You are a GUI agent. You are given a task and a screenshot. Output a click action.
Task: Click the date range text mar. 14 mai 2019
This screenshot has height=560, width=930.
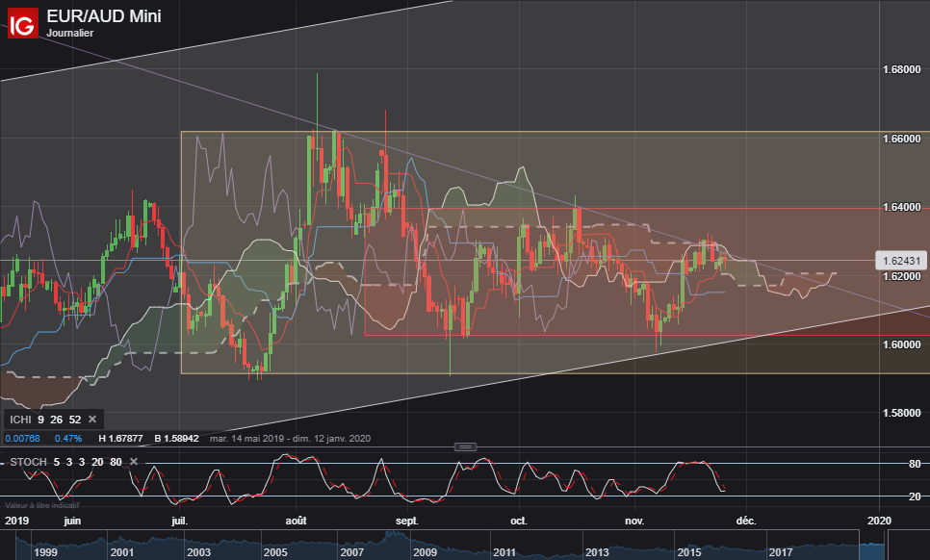click(245, 439)
